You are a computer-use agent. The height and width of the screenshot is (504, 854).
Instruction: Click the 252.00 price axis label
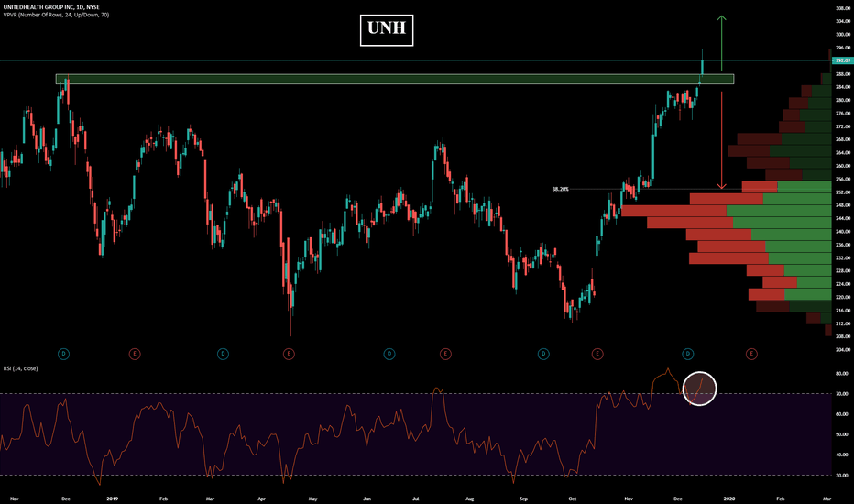[843, 192]
